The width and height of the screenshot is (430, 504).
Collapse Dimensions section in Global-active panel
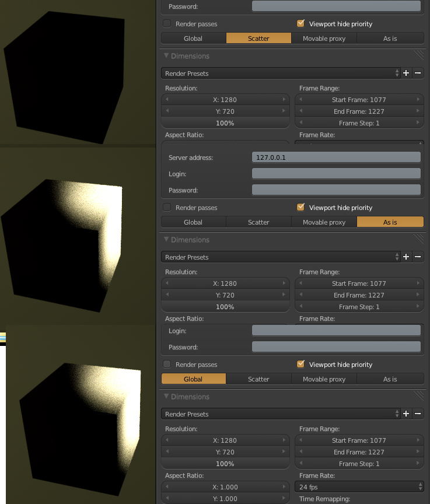[x=166, y=396]
